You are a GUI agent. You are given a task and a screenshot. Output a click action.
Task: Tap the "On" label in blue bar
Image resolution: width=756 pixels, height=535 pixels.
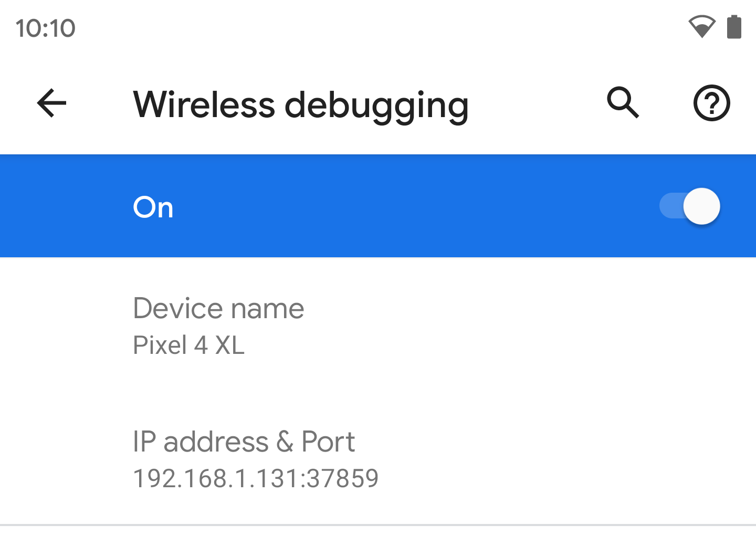(153, 207)
